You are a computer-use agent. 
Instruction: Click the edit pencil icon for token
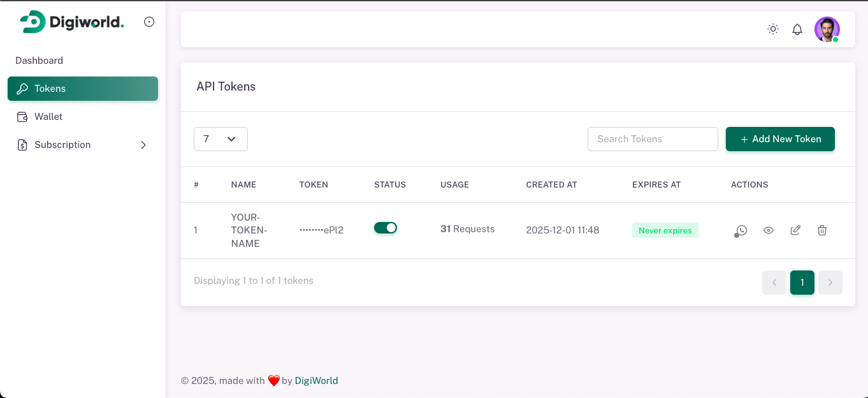point(795,230)
